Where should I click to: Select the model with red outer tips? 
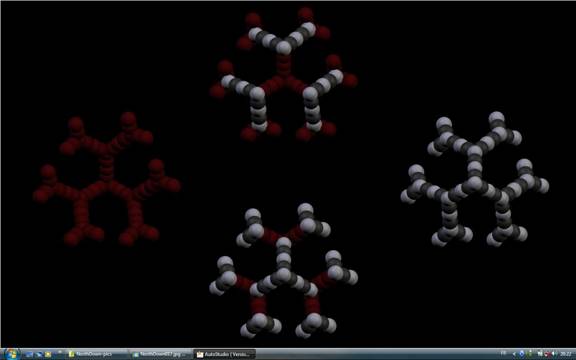[283, 74]
